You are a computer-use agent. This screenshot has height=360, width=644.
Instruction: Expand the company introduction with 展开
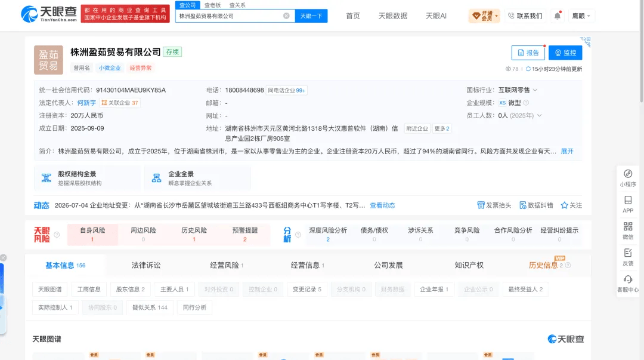click(567, 152)
